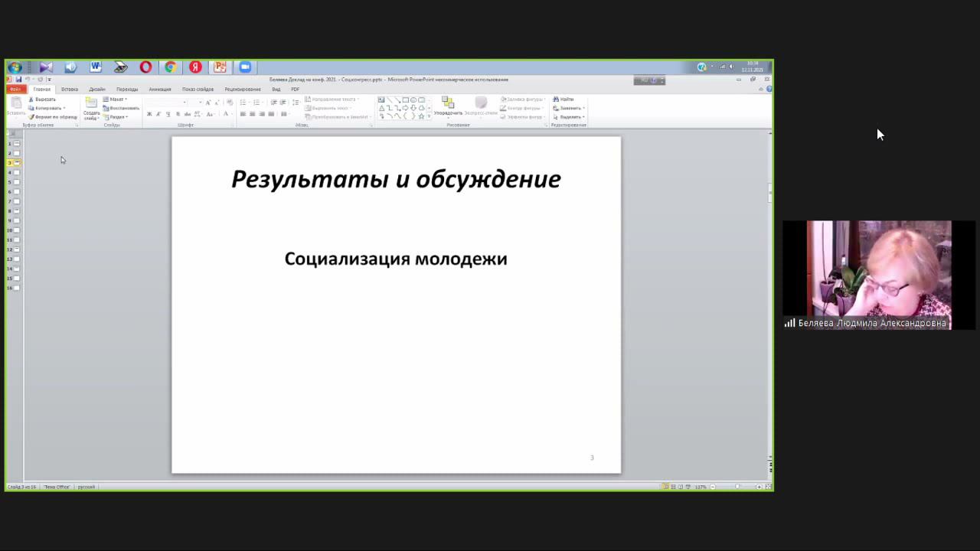Save the presentation via quick access toolbar
980x551 pixels.
(18, 80)
